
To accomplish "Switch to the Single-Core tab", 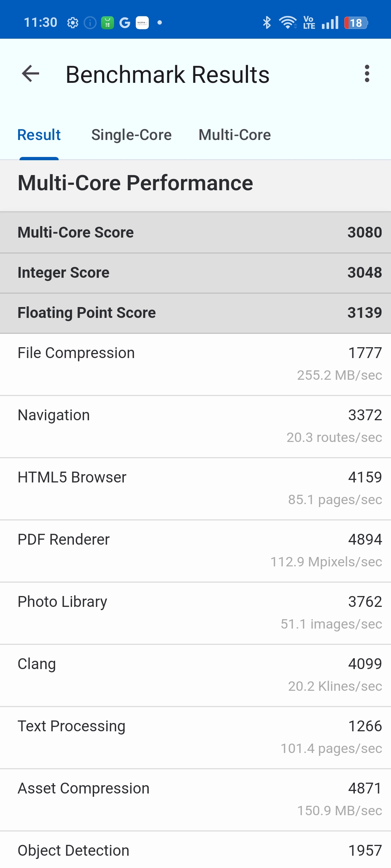I will tap(131, 135).
